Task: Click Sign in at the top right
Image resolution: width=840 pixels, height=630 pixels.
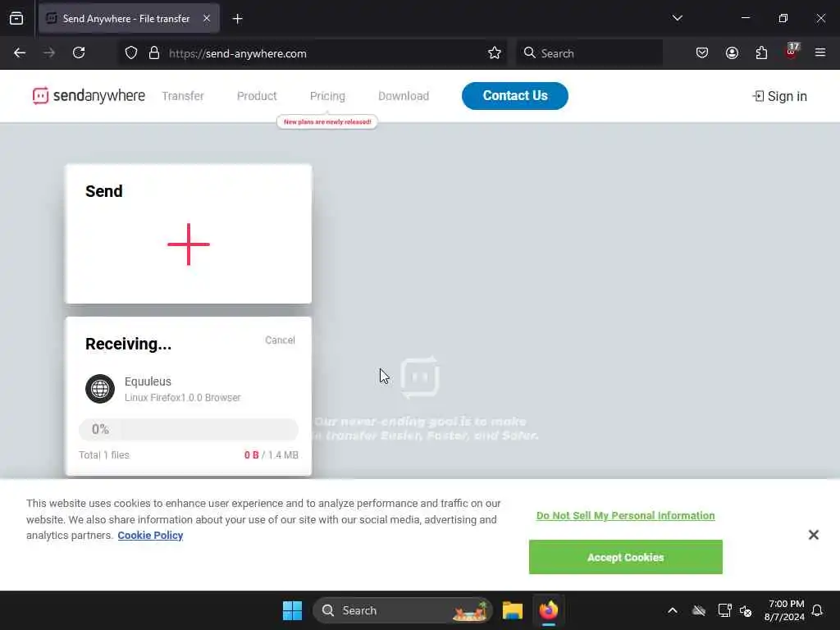Action: (779, 97)
